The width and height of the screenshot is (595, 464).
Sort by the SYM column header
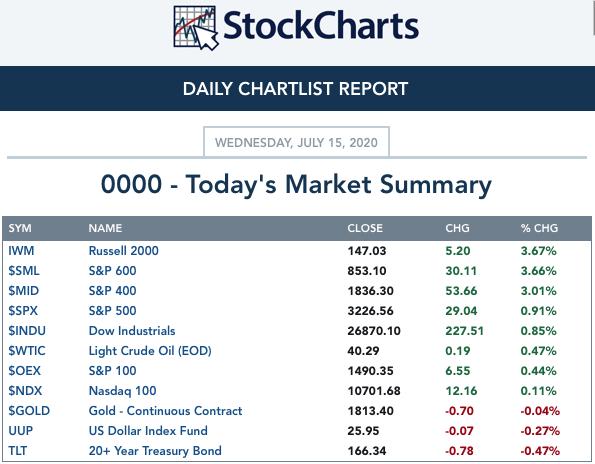pyautogui.click(x=20, y=228)
